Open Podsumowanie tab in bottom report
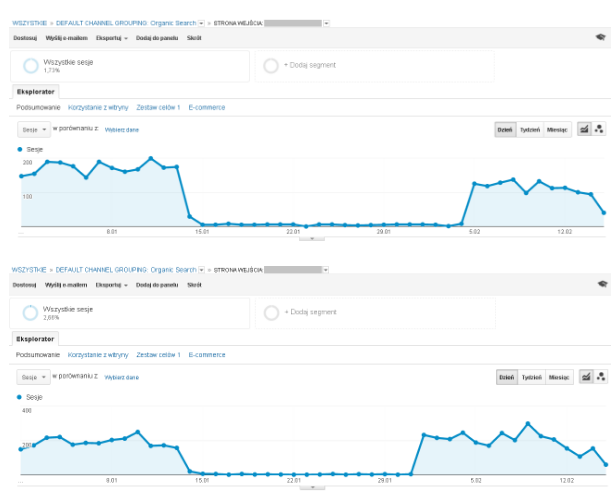 38,355
